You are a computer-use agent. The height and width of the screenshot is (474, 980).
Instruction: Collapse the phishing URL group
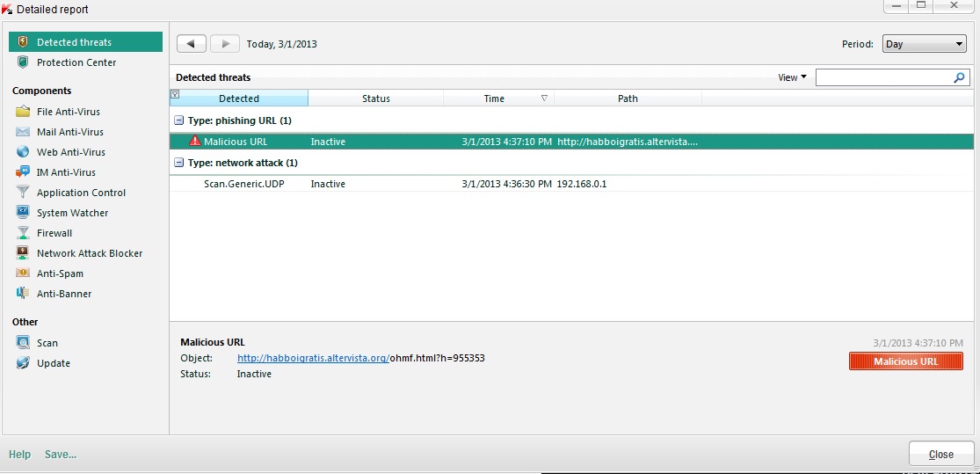click(x=178, y=120)
